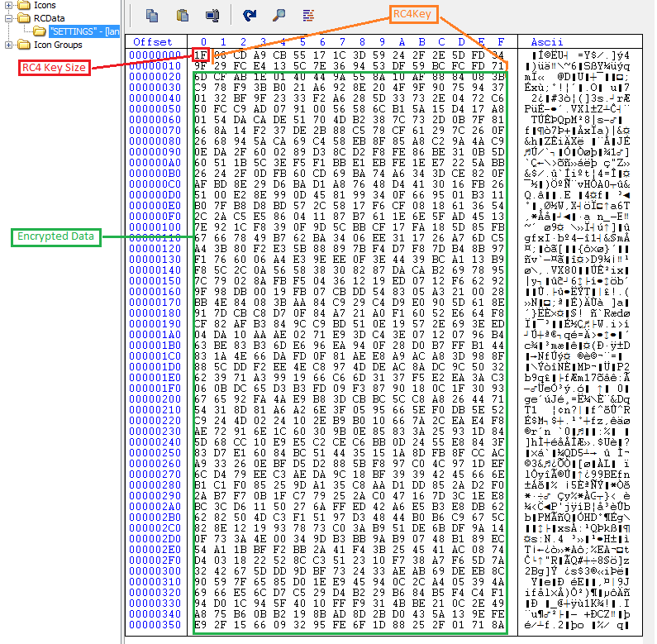657x644 pixels.
Task: Click last byte 71 in row 00000010
Action: [x=498, y=66]
